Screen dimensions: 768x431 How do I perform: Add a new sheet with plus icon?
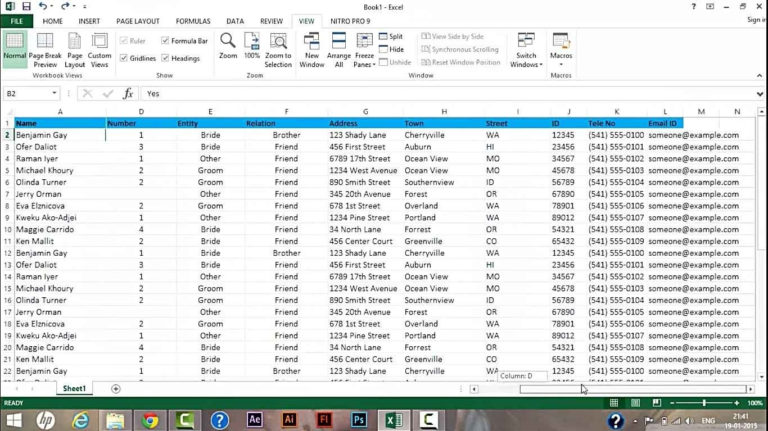coord(116,388)
